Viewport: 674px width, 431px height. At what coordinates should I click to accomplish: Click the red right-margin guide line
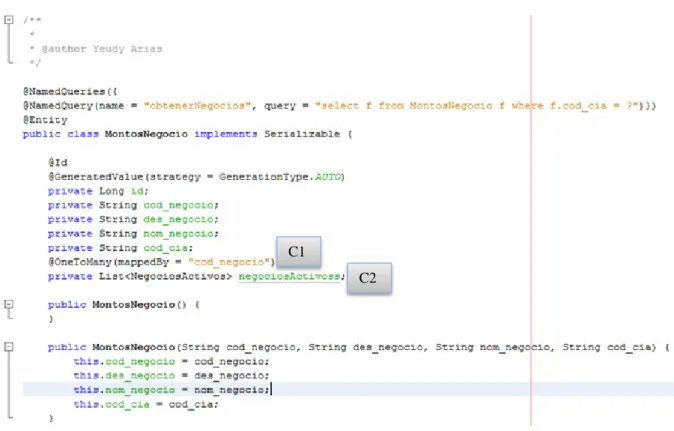click(531, 221)
